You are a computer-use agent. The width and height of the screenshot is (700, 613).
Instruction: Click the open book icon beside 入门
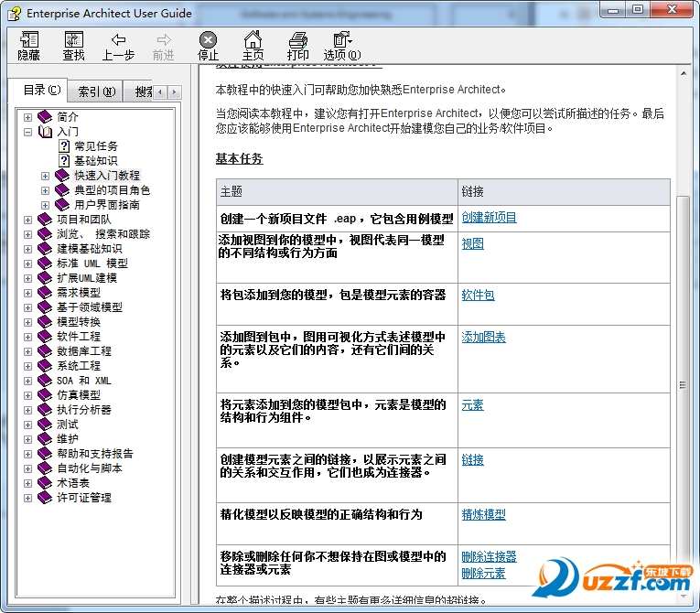45,132
